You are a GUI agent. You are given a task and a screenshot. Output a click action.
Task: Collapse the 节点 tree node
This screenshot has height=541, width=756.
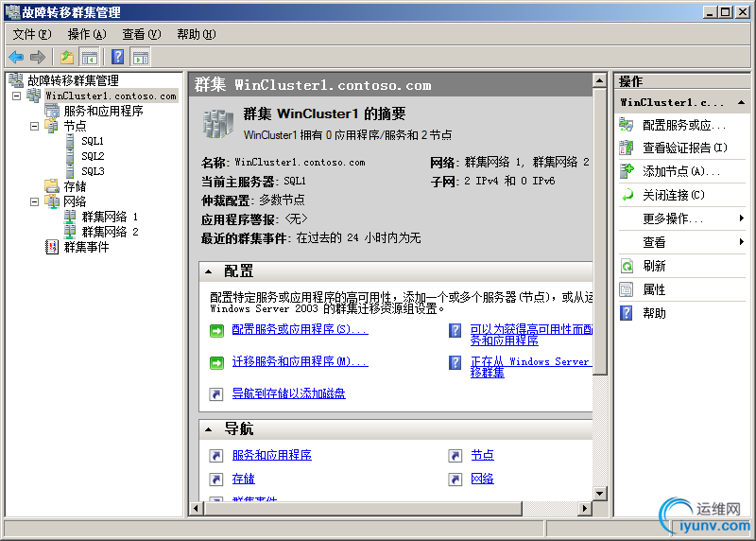coord(34,126)
